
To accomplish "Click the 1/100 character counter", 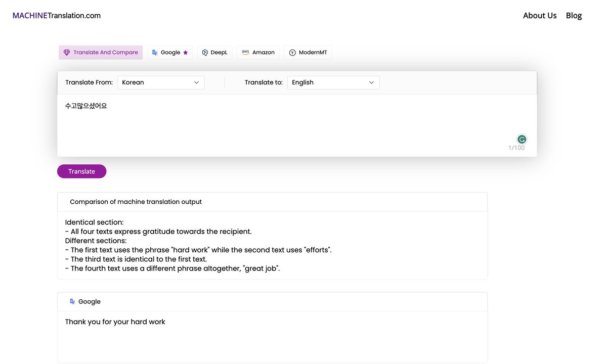I will pyautogui.click(x=516, y=148).
